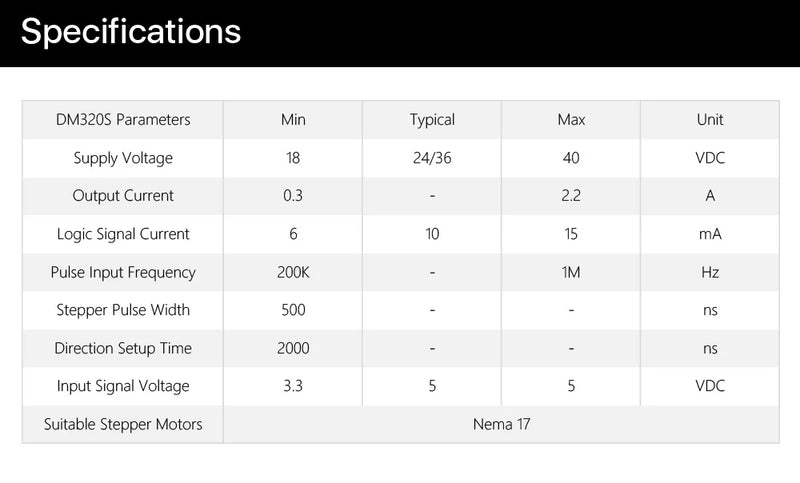Select the Output Current row label
Screen dimensions: 800x483
click(x=123, y=196)
